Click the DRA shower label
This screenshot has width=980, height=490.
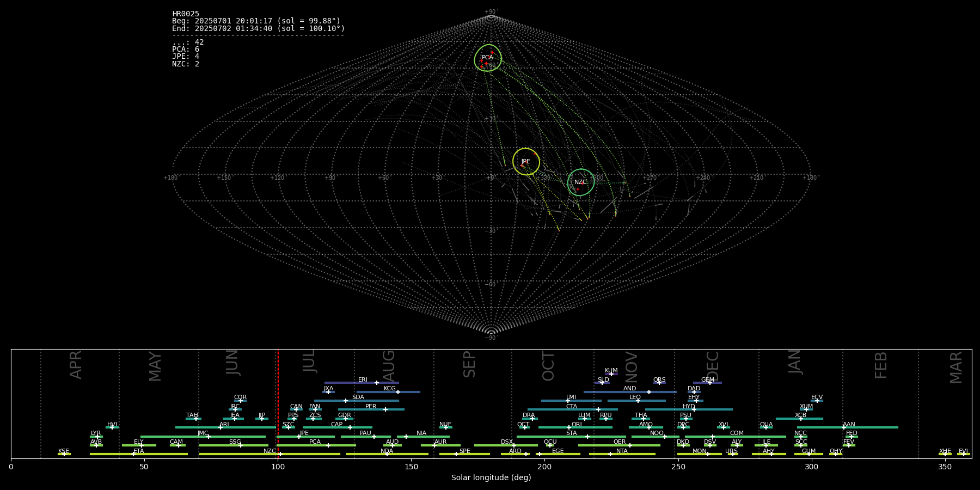tap(529, 415)
